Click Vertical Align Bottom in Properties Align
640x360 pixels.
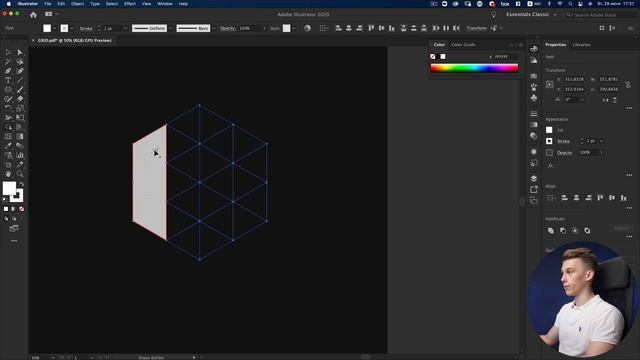click(624, 198)
